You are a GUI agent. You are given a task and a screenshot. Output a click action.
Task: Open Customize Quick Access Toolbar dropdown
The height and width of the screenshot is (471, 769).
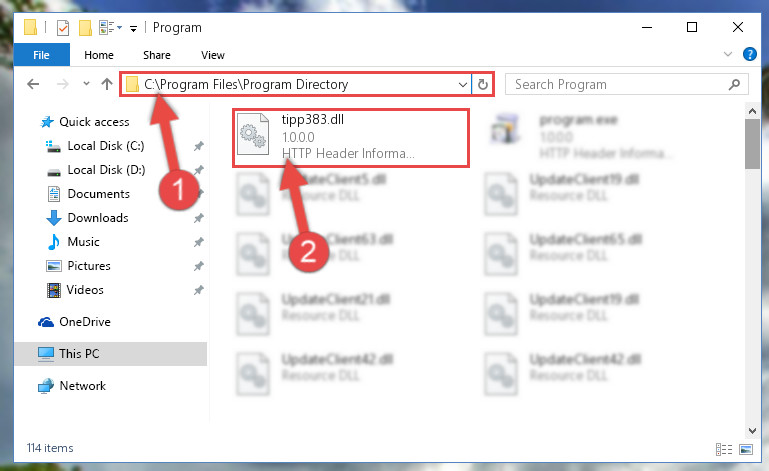pyautogui.click(x=133, y=29)
